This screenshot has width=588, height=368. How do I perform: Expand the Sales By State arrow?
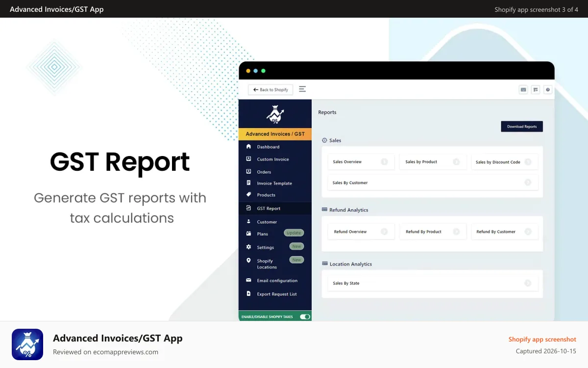tap(528, 283)
